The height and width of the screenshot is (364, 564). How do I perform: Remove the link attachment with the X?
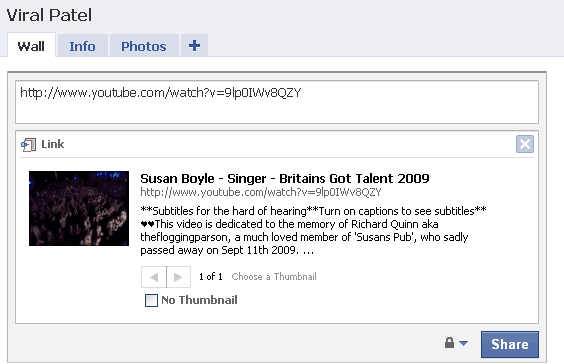pos(525,144)
